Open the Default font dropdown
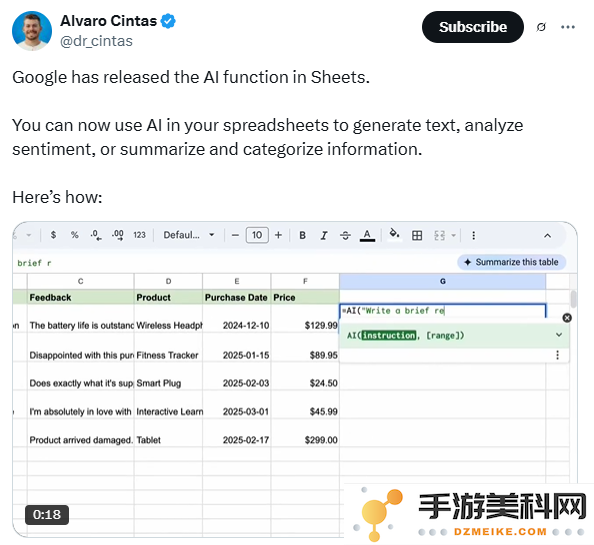 189,235
